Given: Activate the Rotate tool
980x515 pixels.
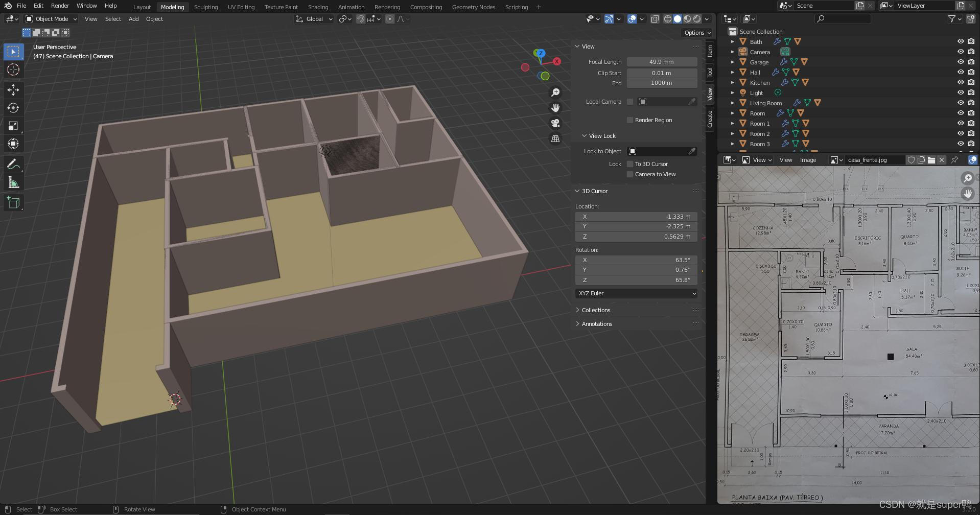Looking at the screenshot, I should 13,108.
